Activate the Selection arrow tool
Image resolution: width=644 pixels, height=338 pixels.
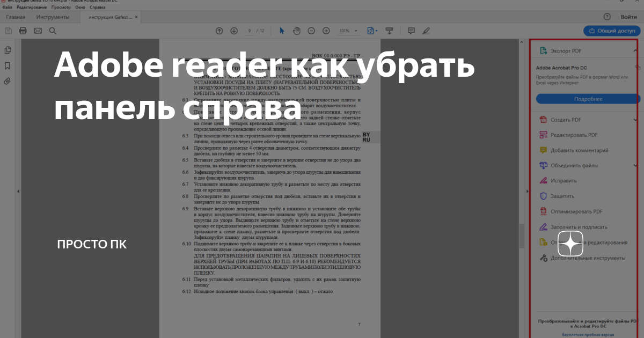(x=283, y=31)
